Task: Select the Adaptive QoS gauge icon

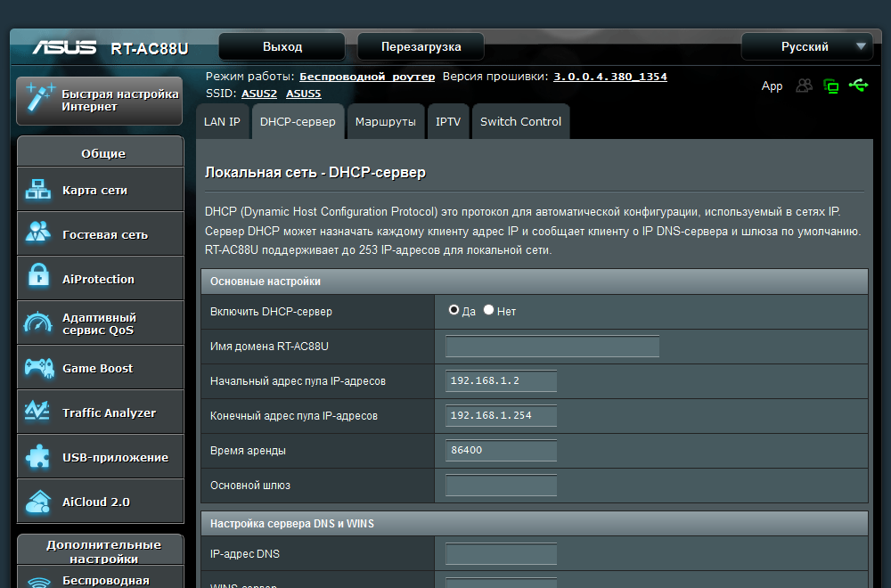Action: click(38, 323)
